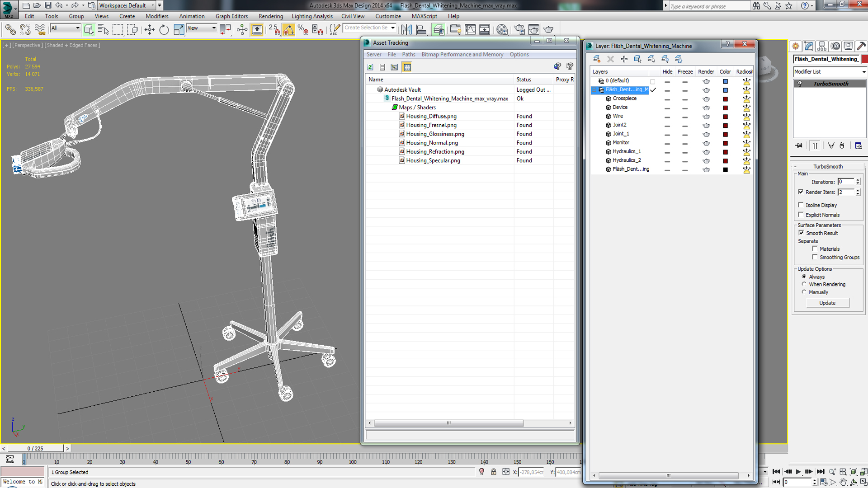
Task: Click Delete layer X icon in Layer dialog
Action: point(610,59)
